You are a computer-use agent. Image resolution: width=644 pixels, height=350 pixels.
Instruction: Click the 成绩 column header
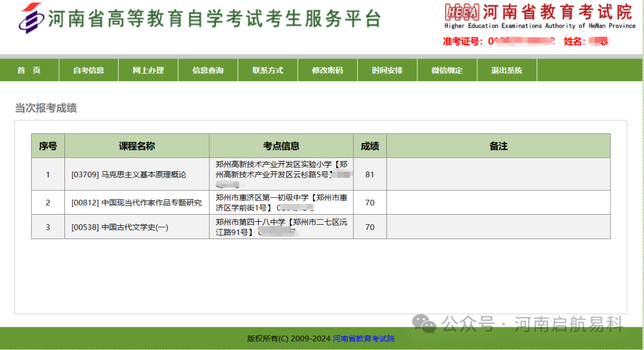(x=370, y=146)
